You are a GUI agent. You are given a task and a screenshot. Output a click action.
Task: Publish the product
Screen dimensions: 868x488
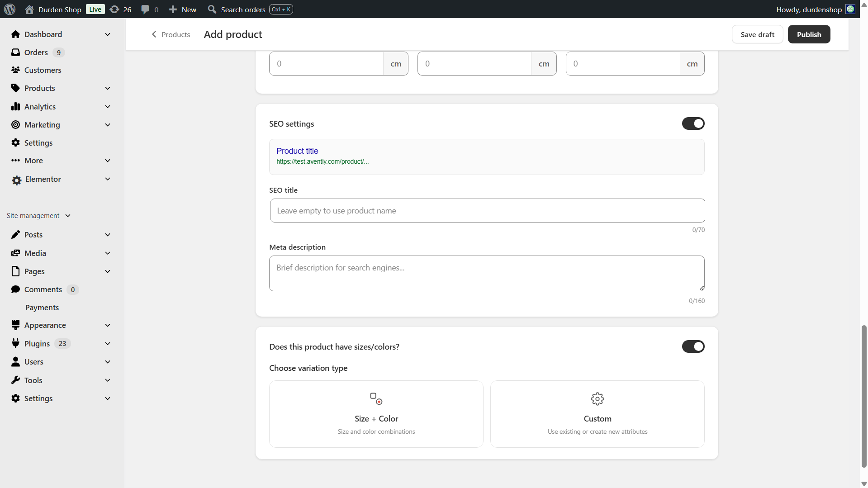[x=809, y=34]
